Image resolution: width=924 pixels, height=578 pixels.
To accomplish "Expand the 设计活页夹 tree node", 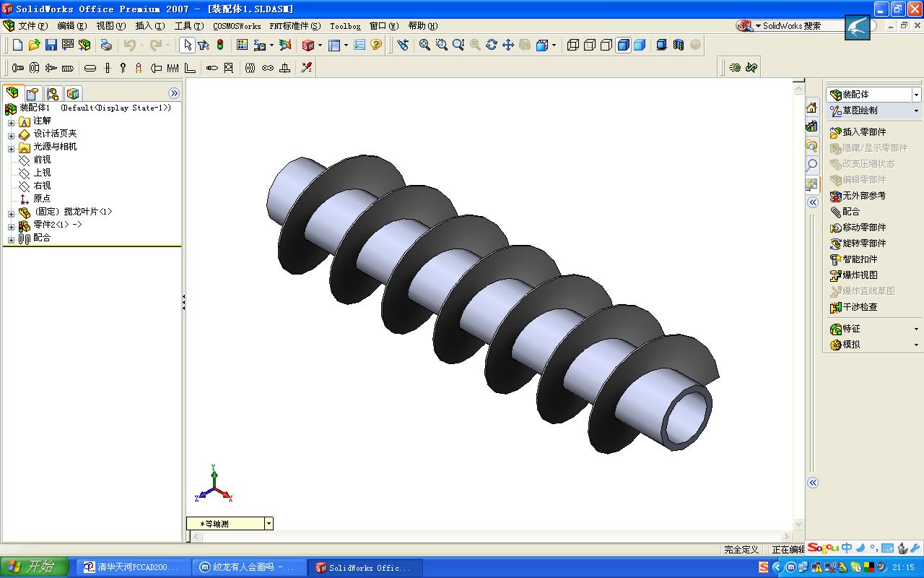I will pos(11,135).
